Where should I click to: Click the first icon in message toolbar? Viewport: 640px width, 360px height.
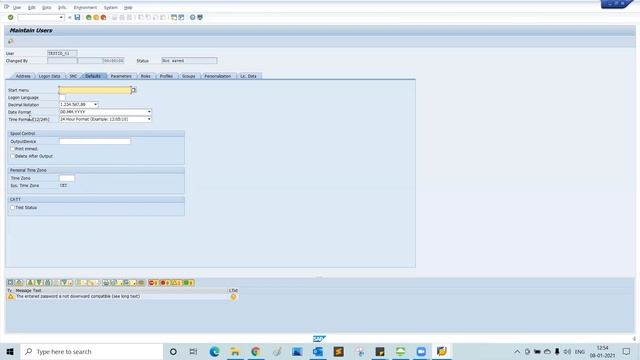pyautogui.click(x=11, y=282)
